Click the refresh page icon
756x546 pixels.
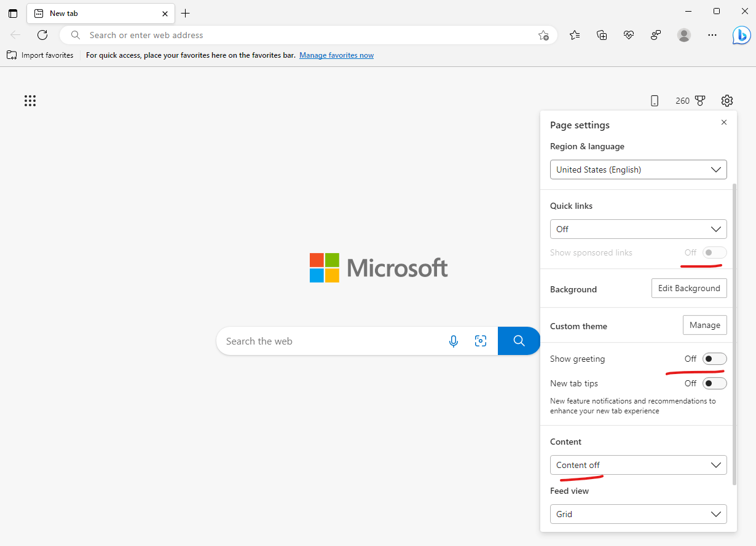click(42, 35)
